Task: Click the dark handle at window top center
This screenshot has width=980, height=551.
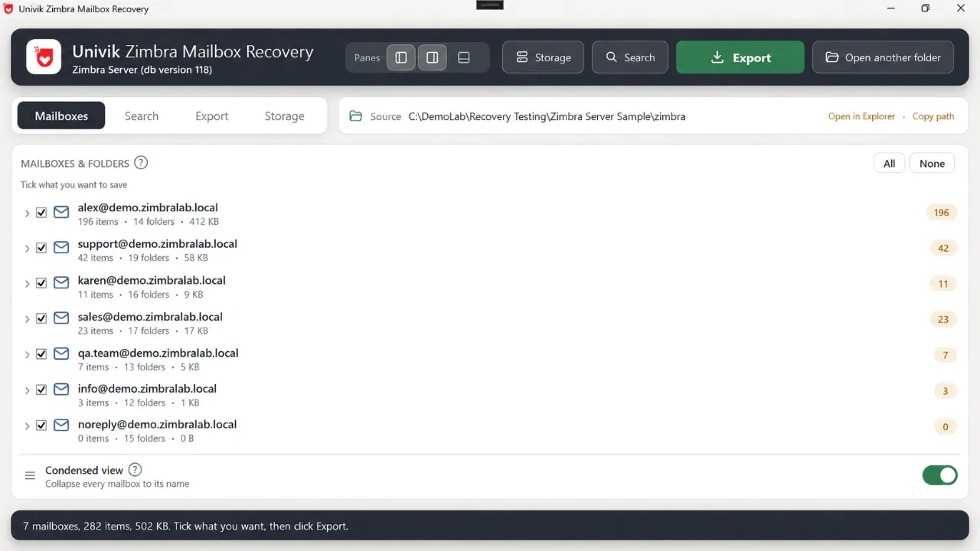Action: pos(490,5)
